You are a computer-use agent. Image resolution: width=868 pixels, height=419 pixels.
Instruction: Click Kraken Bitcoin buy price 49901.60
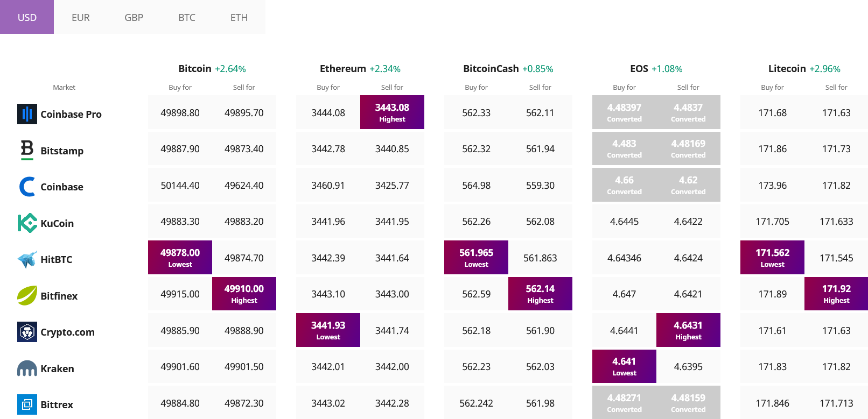click(180, 366)
